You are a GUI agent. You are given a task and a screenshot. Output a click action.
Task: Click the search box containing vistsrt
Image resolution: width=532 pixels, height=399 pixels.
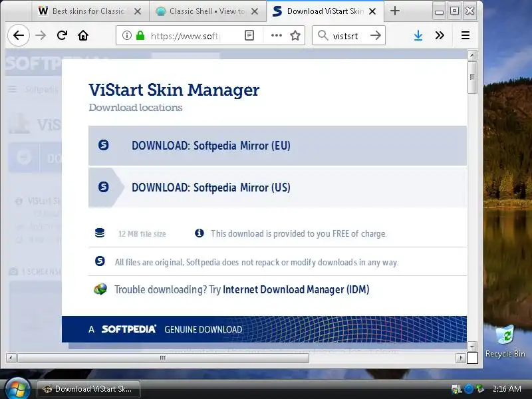(349, 36)
